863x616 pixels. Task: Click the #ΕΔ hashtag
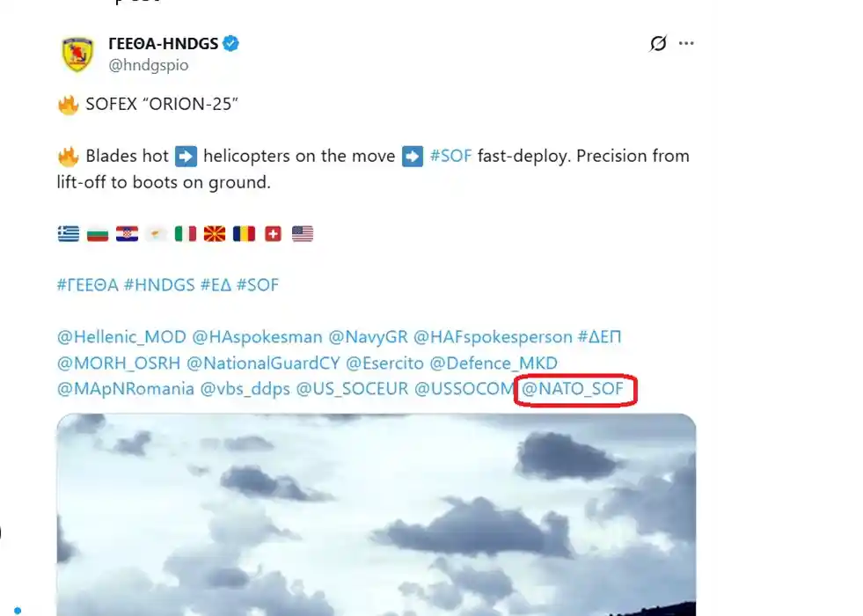click(216, 285)
